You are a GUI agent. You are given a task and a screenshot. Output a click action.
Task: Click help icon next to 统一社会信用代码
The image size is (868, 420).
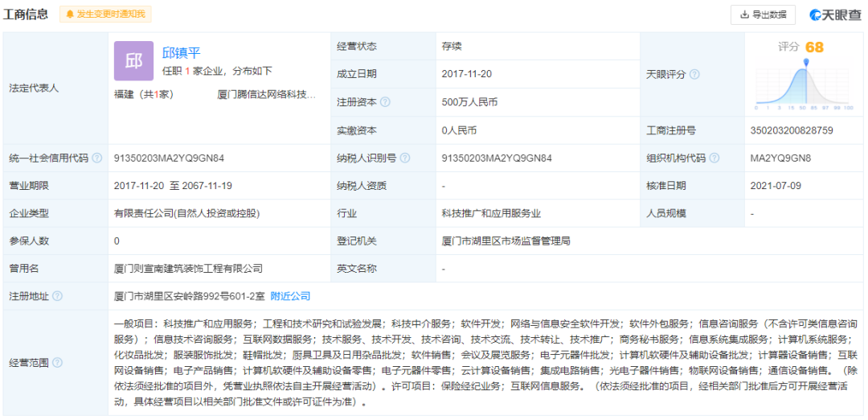97,158
